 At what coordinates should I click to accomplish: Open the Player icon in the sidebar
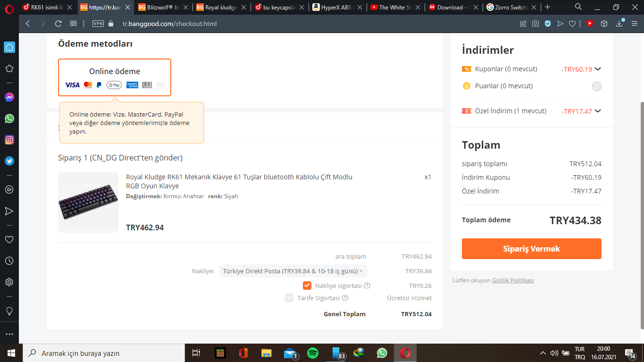[9, 189]
